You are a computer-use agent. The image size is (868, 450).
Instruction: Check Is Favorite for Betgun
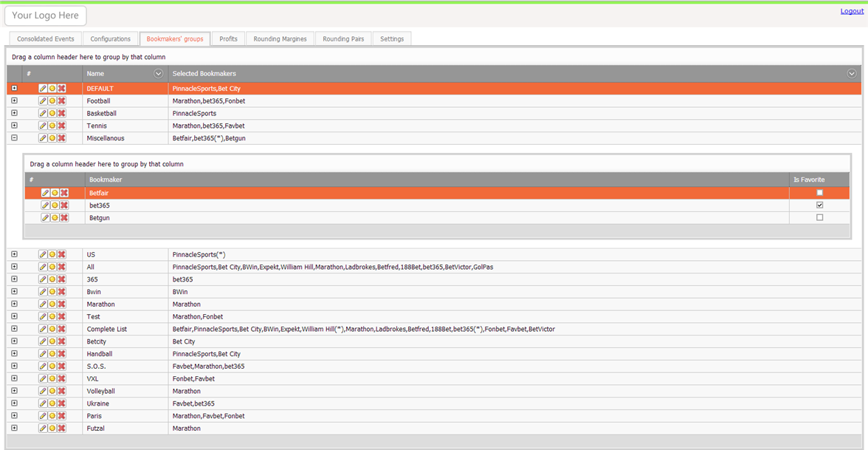coord(819,218)
